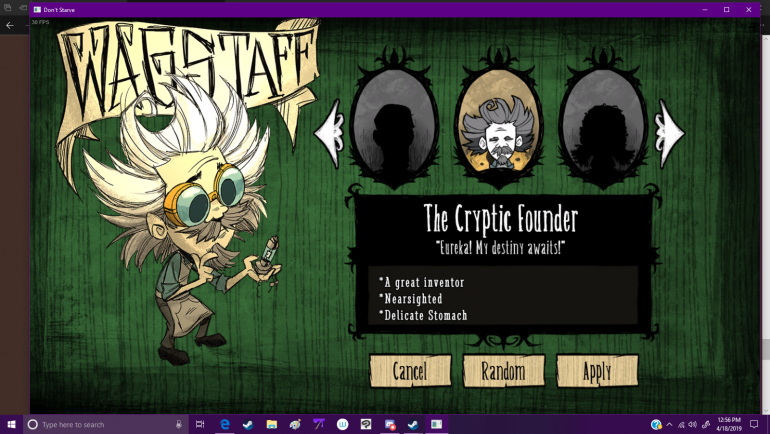Open the network status tray icon
The height and width of the screenshot is (434, 770).
pos(681,425)
